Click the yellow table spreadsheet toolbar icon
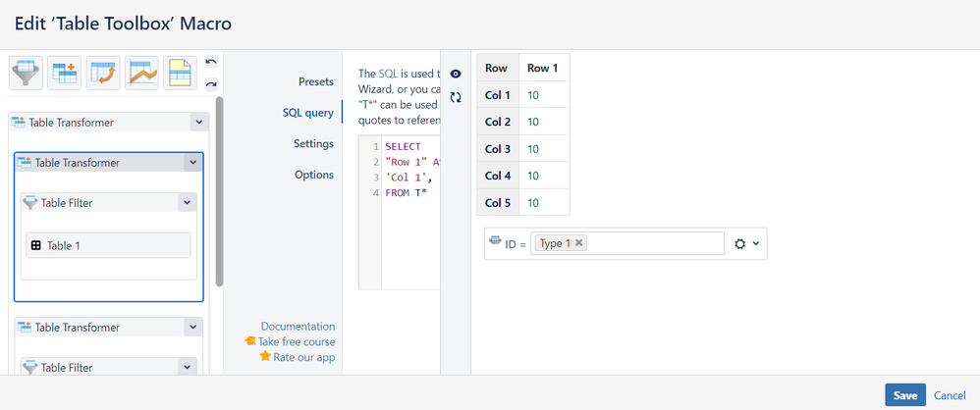 [180, 73]
